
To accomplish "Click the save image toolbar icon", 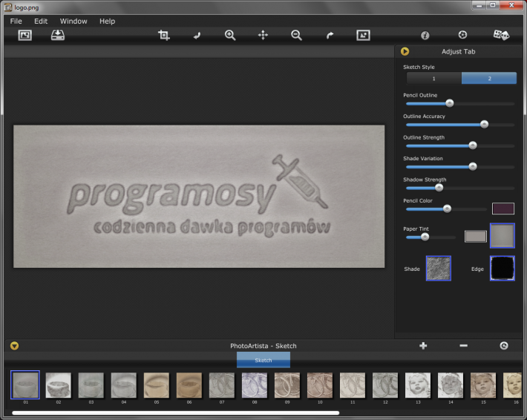I will click(58, 35).
